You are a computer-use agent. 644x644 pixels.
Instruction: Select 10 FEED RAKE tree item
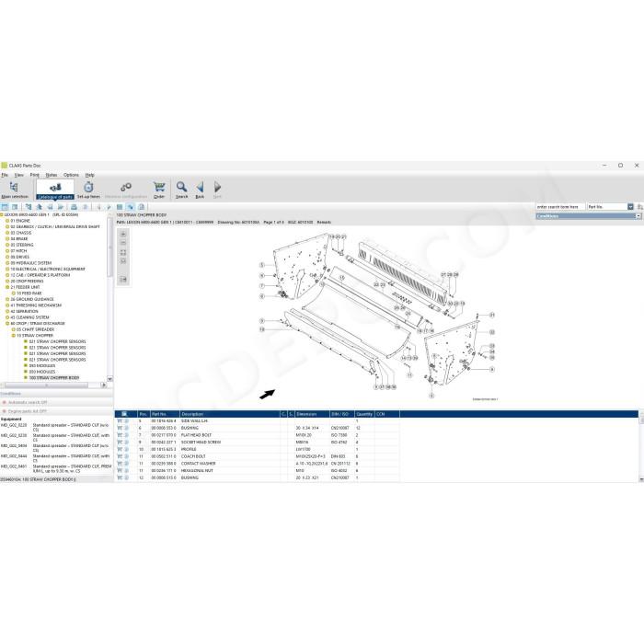[x=29, y=293]
